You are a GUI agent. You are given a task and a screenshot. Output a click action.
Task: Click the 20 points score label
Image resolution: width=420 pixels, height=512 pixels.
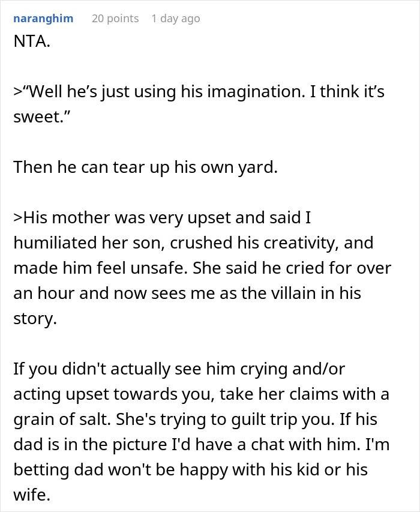[x=115, y=19]
